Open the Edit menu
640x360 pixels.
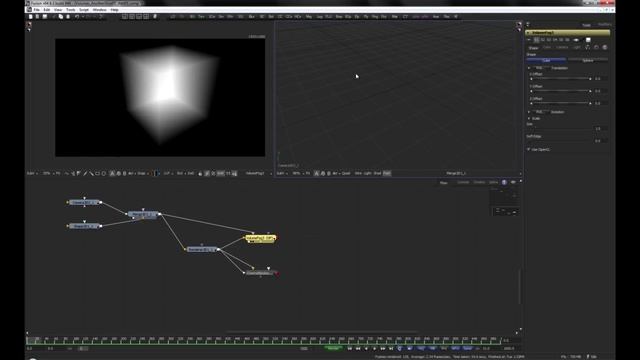(x=47, y=9)
